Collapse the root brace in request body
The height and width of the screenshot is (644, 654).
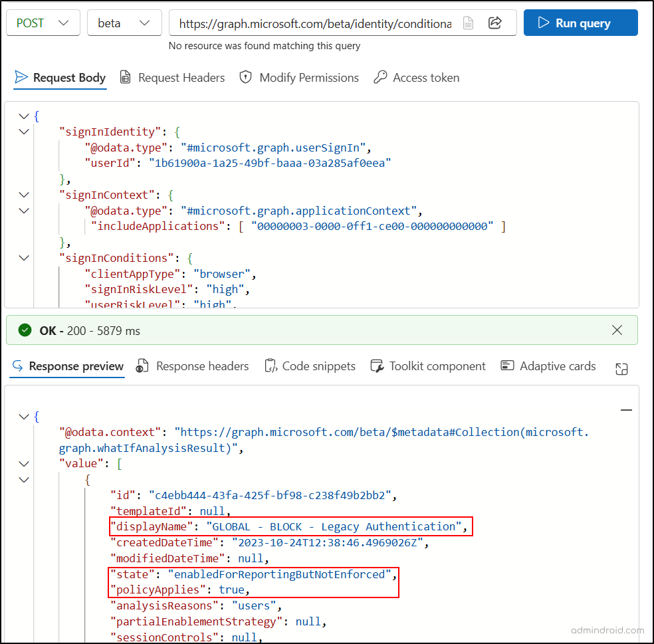point(24,116)
